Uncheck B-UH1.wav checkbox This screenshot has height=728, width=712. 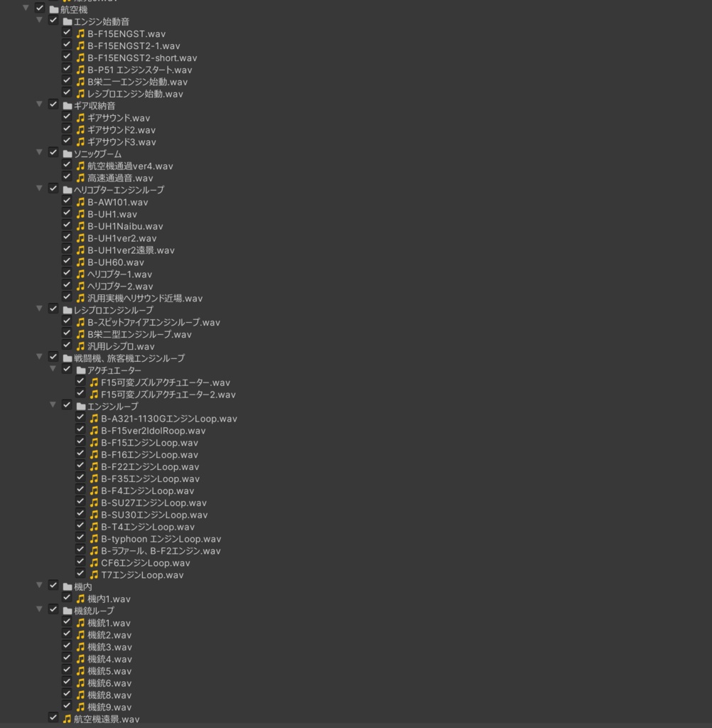[x=67, y=213]
